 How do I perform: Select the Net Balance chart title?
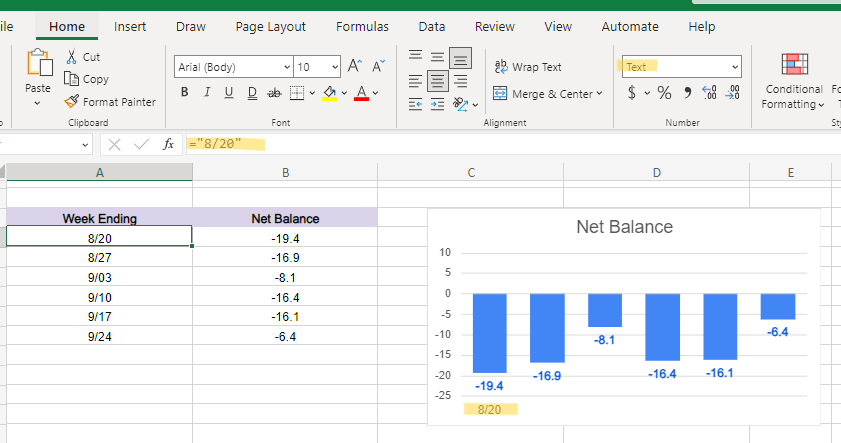pos(624,227)
